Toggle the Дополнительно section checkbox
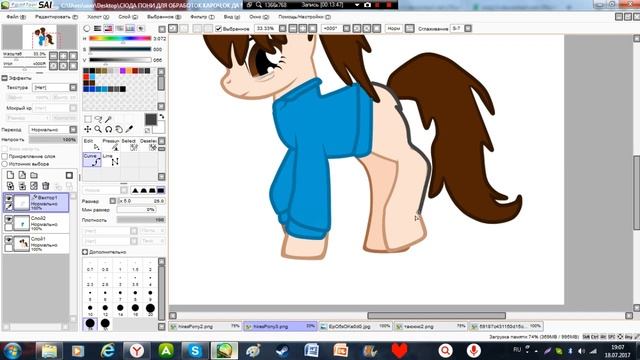 pyautogui.click(x=85, y=252)
